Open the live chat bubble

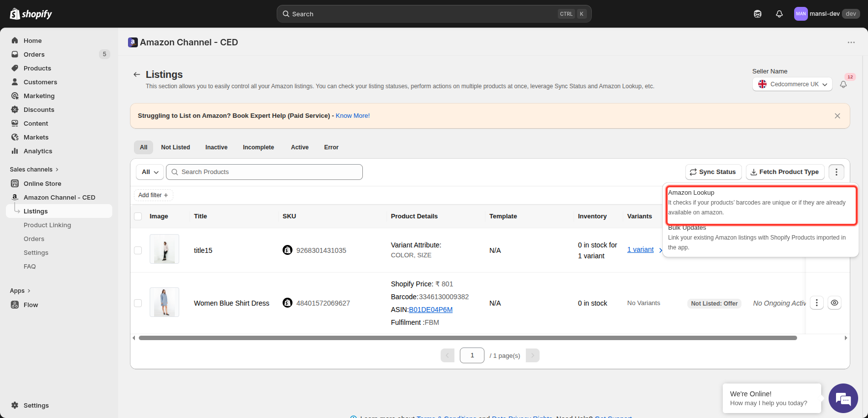point(843,398)
